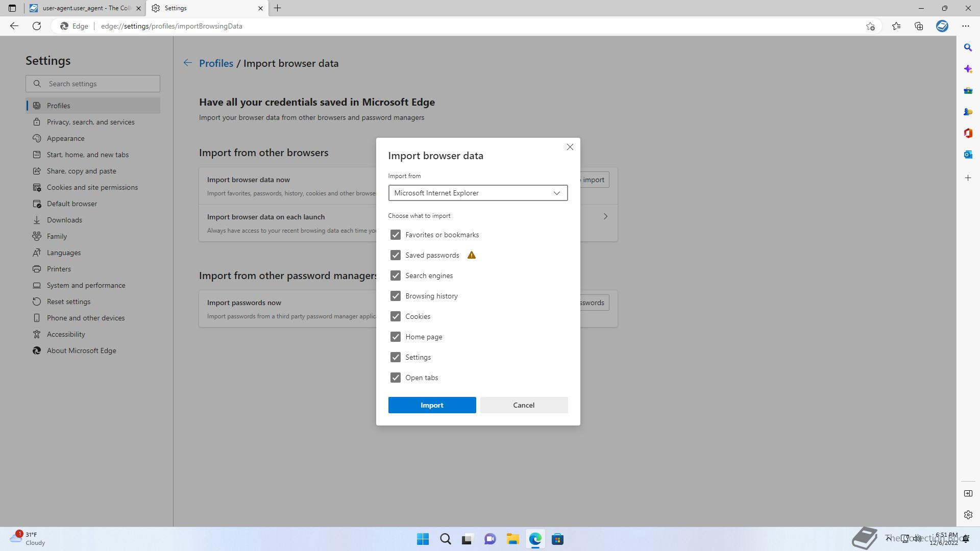
Task: Uncheck the Cookies checkbox
Action: click(396, 316)
